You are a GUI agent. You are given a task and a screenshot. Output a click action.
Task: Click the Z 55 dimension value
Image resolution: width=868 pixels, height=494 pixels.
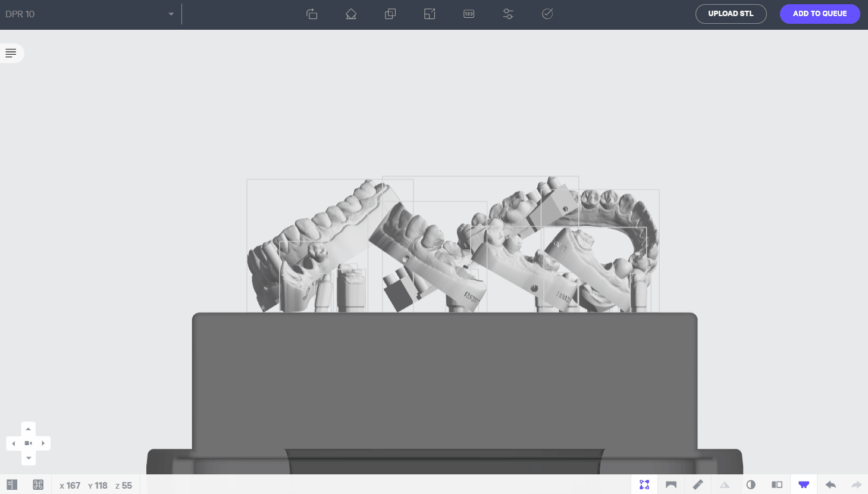click(x=124, y=486)
